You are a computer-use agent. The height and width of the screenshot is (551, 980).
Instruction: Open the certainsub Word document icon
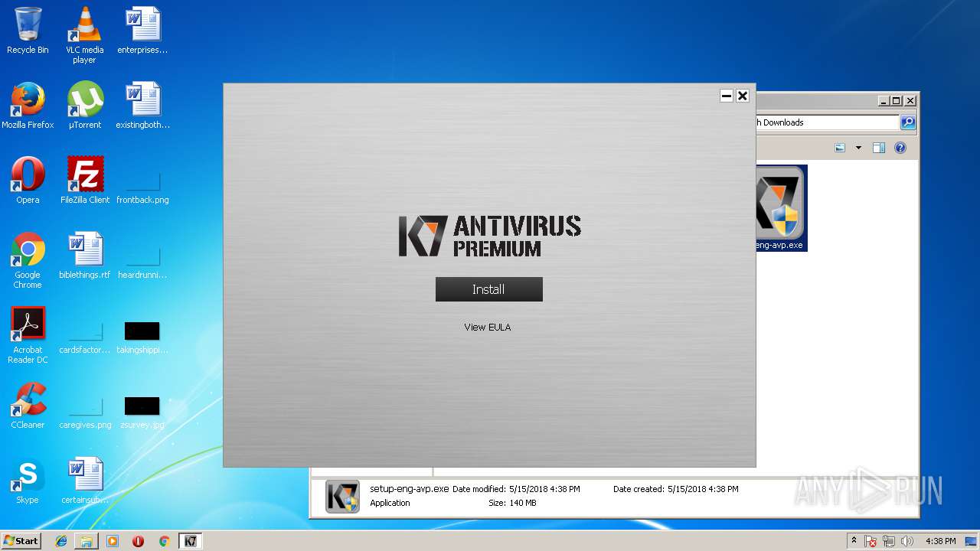84,481
